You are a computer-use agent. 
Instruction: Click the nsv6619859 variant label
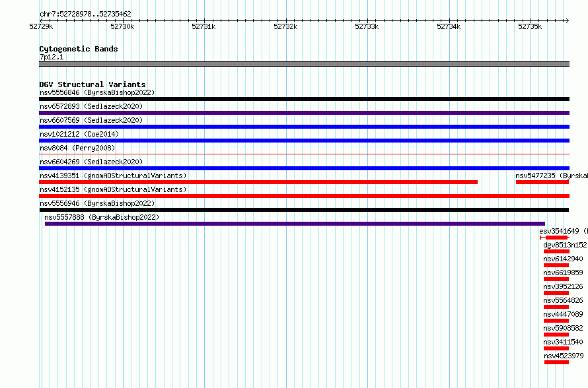click(564, 273)
